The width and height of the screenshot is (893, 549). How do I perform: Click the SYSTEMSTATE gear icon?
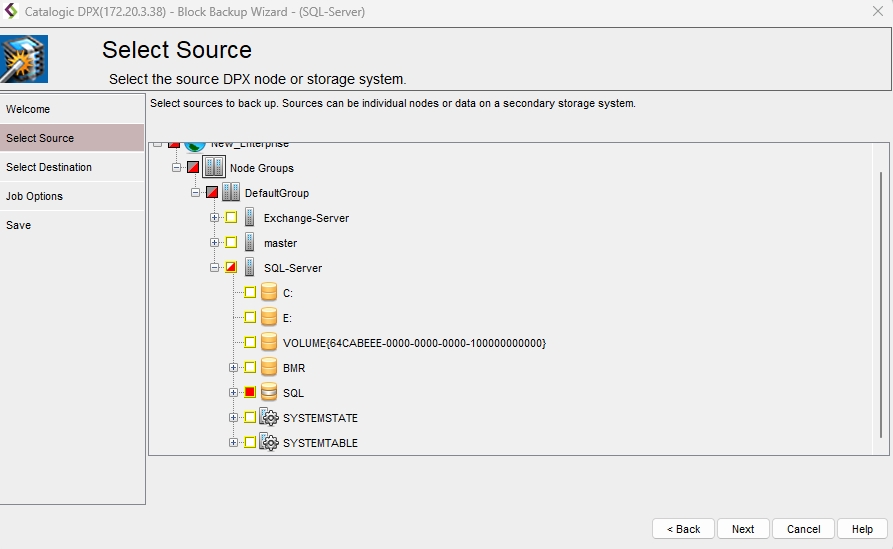(268, 418)
